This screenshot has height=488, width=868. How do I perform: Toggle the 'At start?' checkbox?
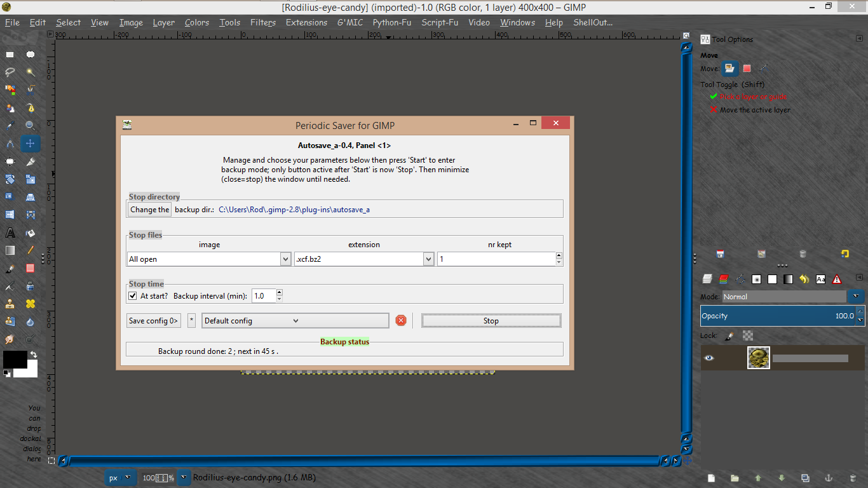click(133, 296)
